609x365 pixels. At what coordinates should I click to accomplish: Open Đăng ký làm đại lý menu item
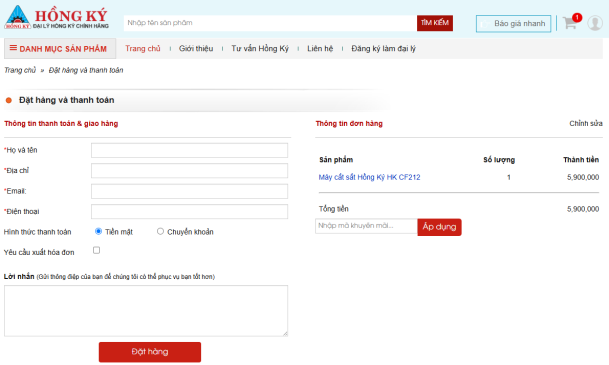click(x=383, y=49)
